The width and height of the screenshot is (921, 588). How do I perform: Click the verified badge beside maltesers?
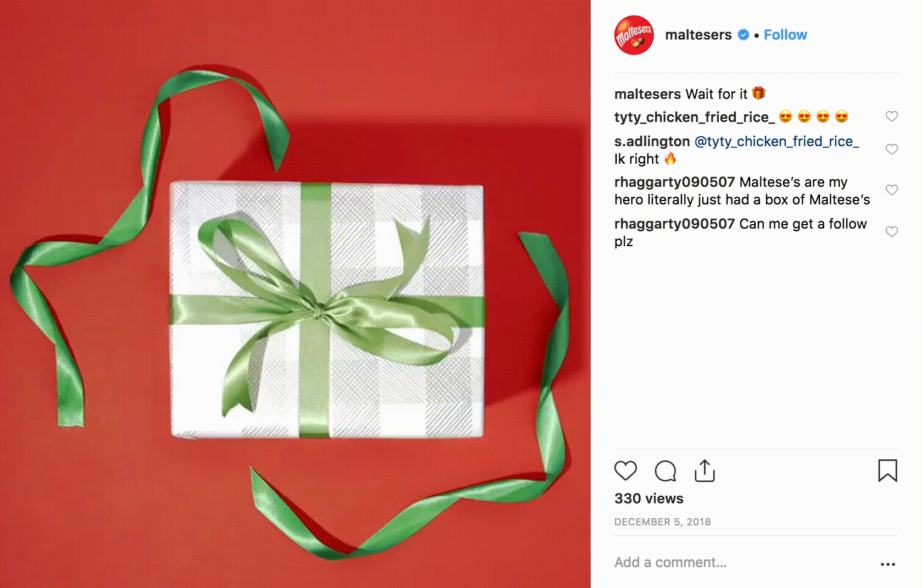pyautogui.click(x=743, y=35)
